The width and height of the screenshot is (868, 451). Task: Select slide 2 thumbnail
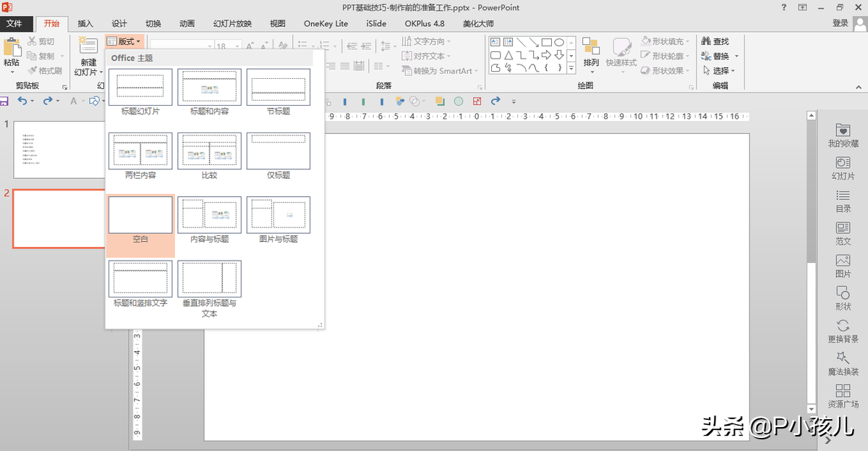59,219
